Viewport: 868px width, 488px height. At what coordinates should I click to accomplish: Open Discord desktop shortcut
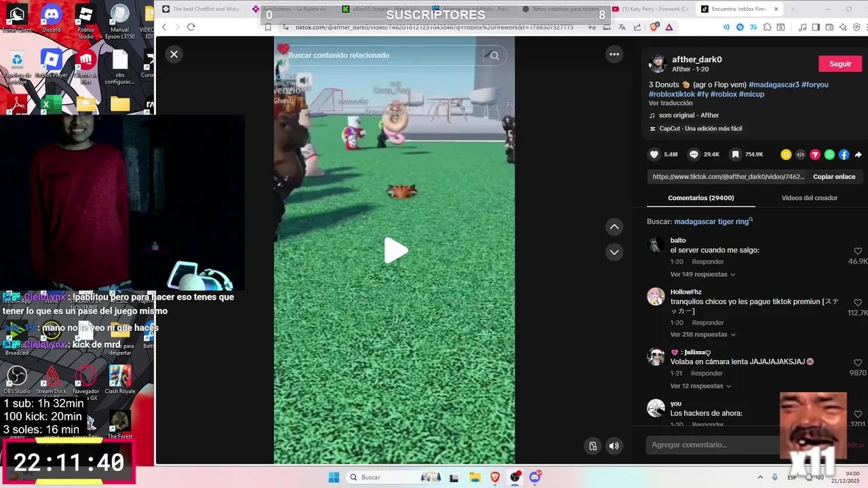pyautogui.click(x=52, y=19)
